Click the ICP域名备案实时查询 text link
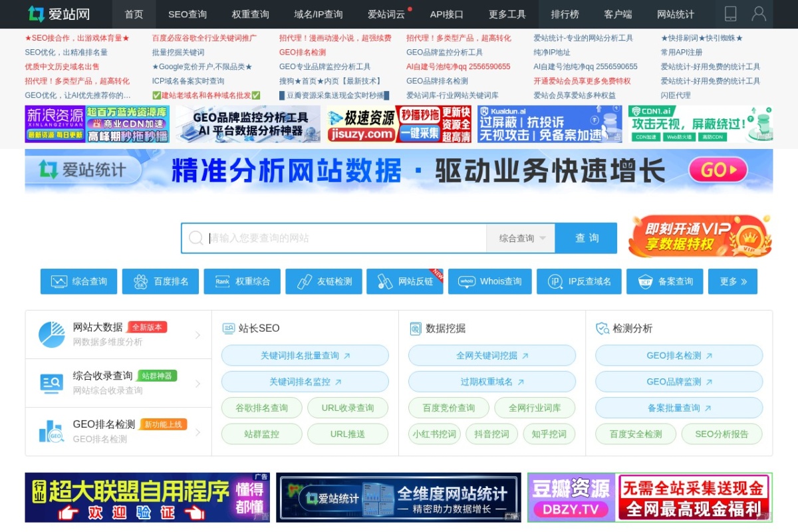This screenshot has width=798, height=532. [188, 81]
